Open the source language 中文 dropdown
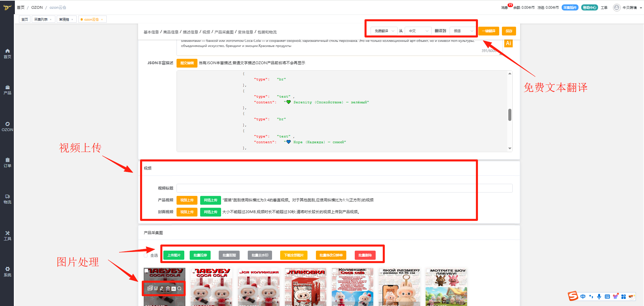Screen dimensions: 644x306 [x=418, y=31]
